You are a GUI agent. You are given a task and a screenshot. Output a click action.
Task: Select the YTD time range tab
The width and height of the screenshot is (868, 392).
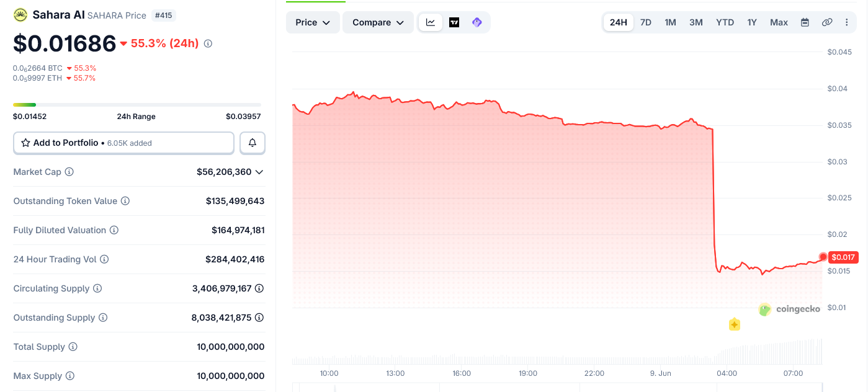coord(725,22)
